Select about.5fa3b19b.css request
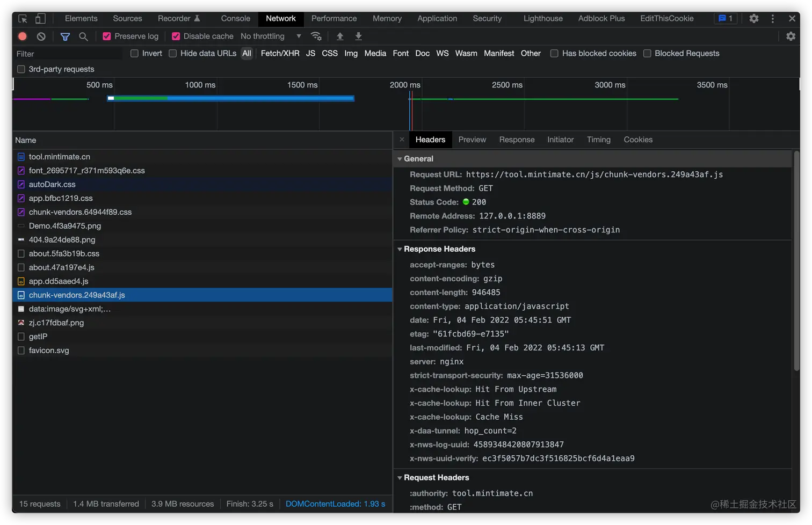This screenshot has width=812, height=525. (202, 254)
